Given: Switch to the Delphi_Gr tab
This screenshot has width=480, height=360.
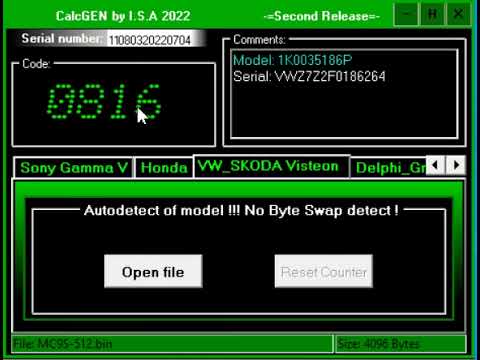Looking at the screenshot, I should [x=389, y=168].
